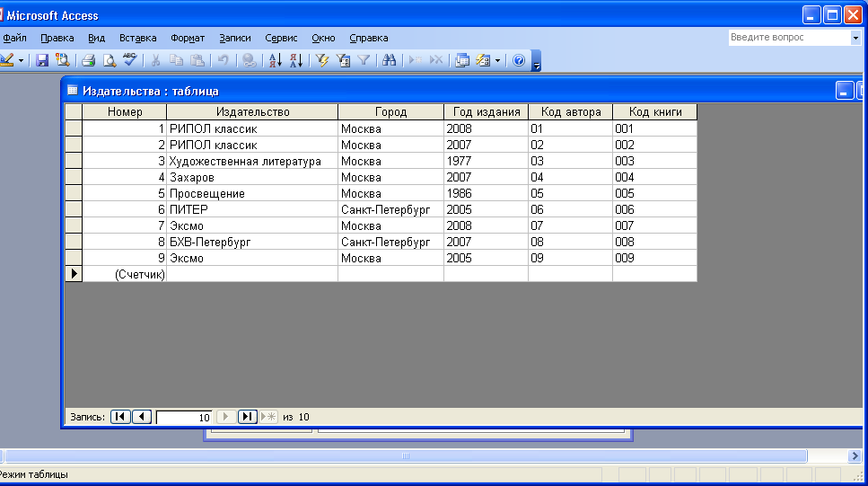Click the New Record toolbar icon
The width and height of the screenshot is (868, 486).
pos(416,60)
